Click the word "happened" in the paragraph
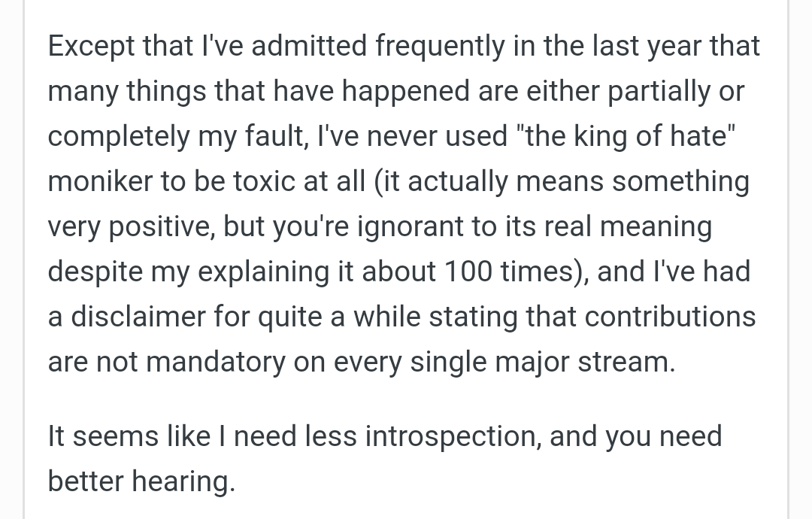Image resolution: width=812 pixels, height=519 pixels. point(405,93)
